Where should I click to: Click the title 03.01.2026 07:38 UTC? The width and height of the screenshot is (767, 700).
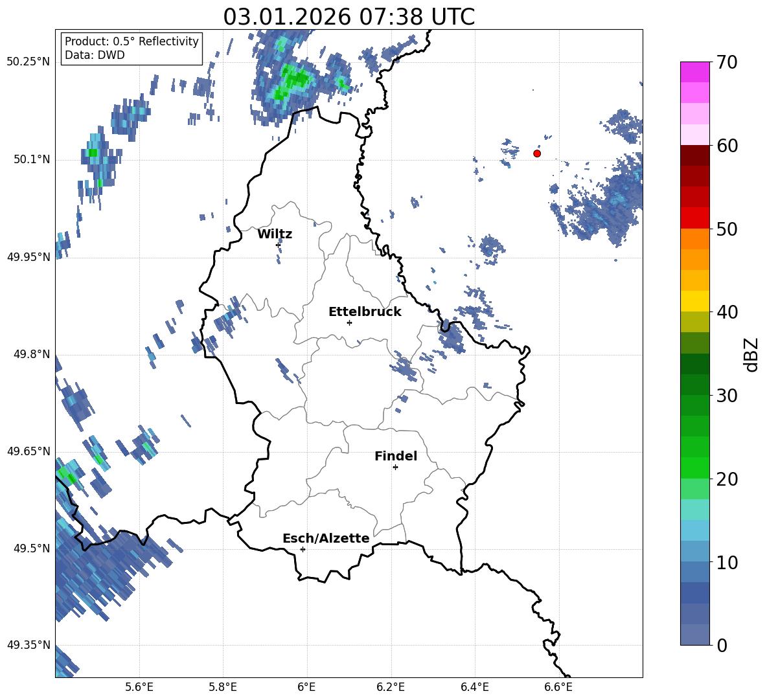click(x=349, y=17)
